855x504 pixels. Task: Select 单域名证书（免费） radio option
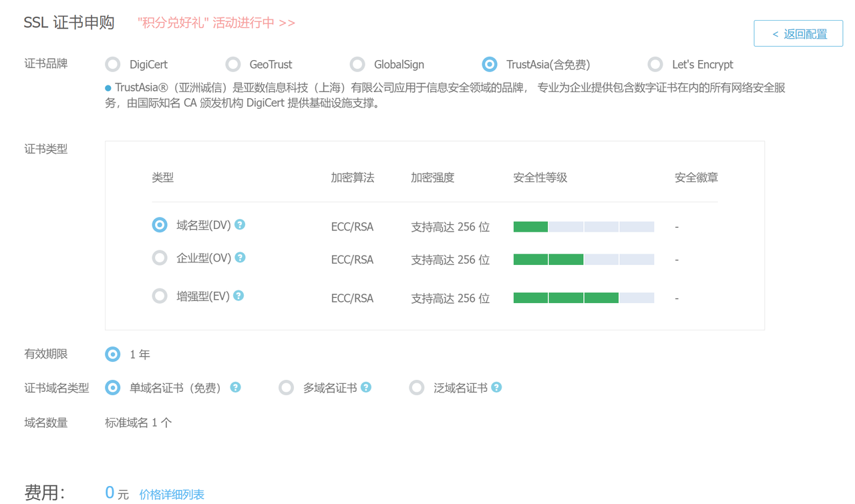pyautogui.click(x=113, y=387)
